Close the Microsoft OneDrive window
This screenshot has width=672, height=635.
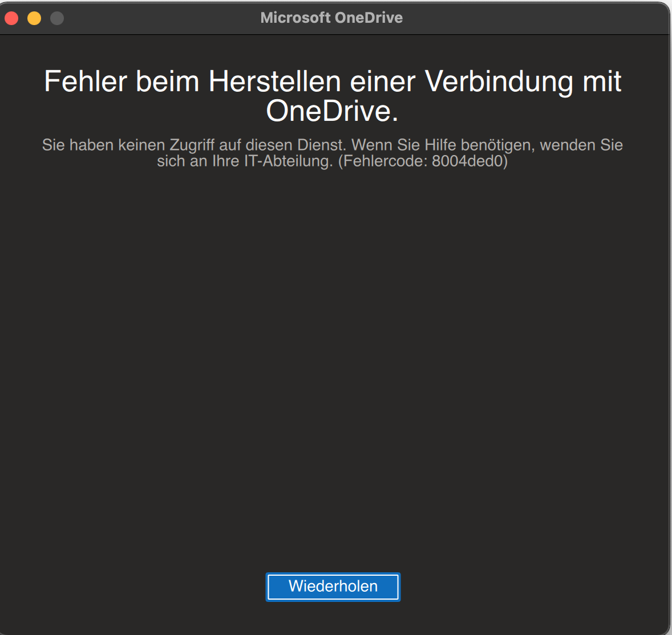tap(11, 18)
